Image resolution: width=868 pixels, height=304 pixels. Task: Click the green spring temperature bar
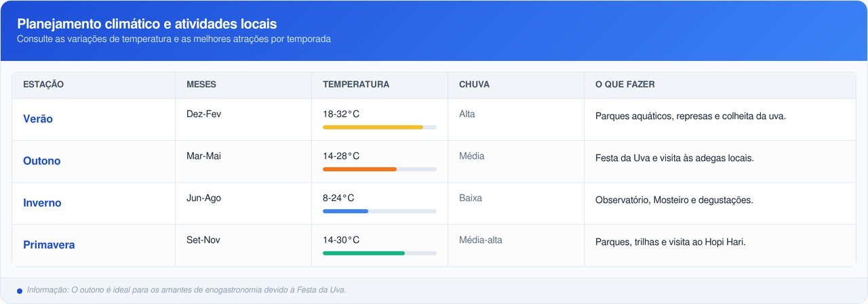pyautogui.click(x=363, y=253)
